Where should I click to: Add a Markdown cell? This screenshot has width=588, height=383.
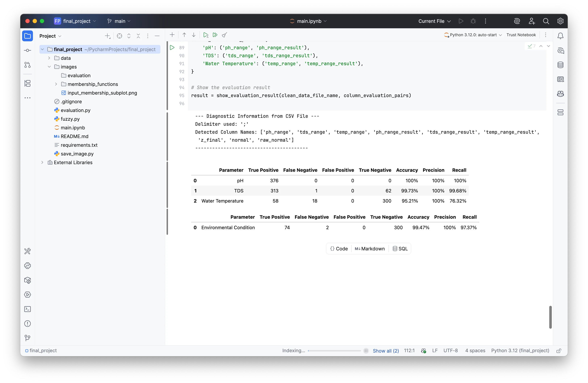pyautogui.click(x=370, y=249)
